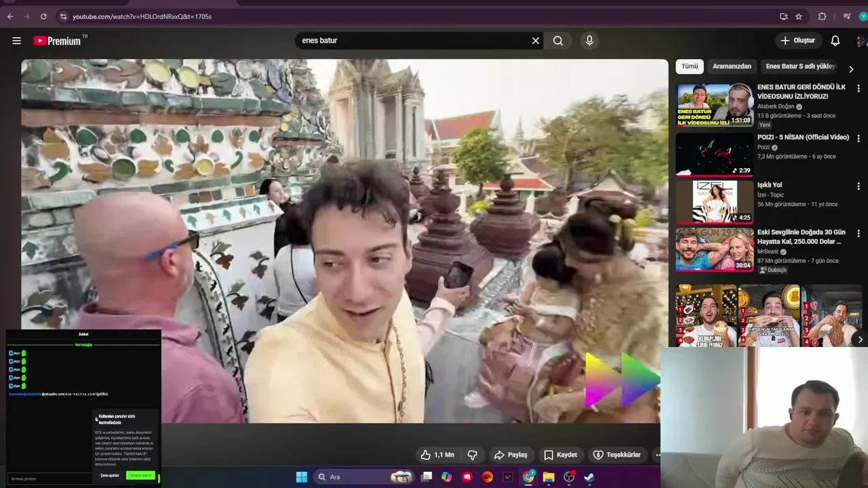This screenshot has height=488, width=868.
Task: Open the YouTube guide hamburger menu
Action: click(16, 41)
